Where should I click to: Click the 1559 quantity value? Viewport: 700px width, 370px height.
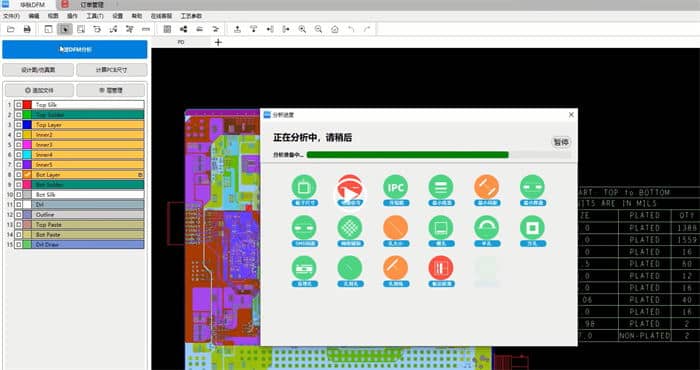pos(688,240)
